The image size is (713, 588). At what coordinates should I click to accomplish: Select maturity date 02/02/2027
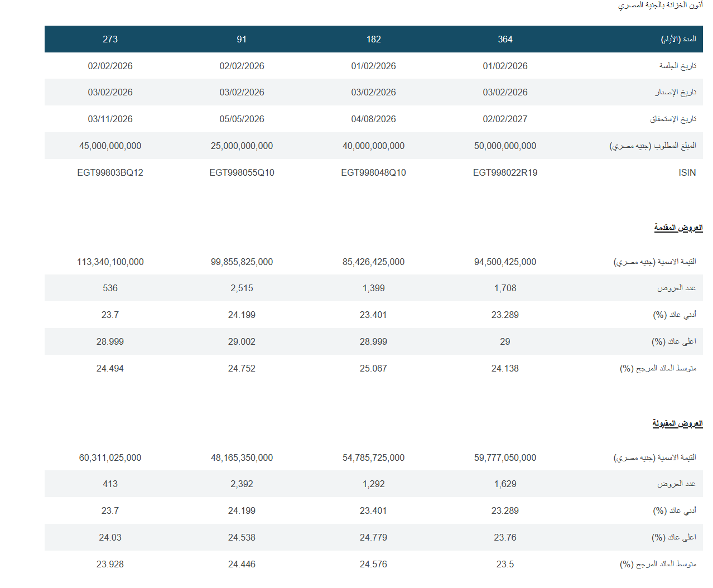tap(505, 119)
